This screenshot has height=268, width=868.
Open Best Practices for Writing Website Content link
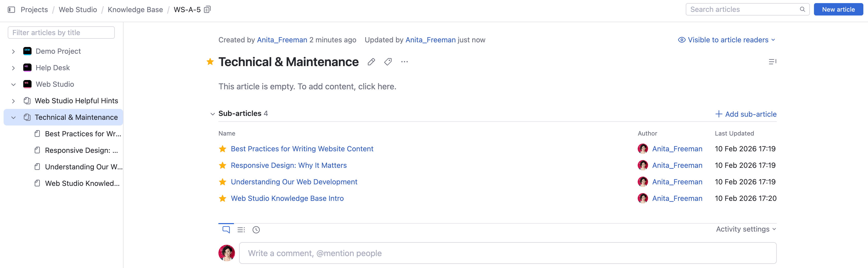click(302, 149)
